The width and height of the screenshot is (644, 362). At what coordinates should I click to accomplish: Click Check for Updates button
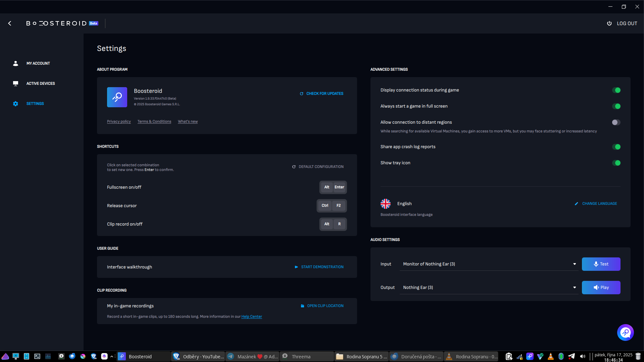pos(321,94)
